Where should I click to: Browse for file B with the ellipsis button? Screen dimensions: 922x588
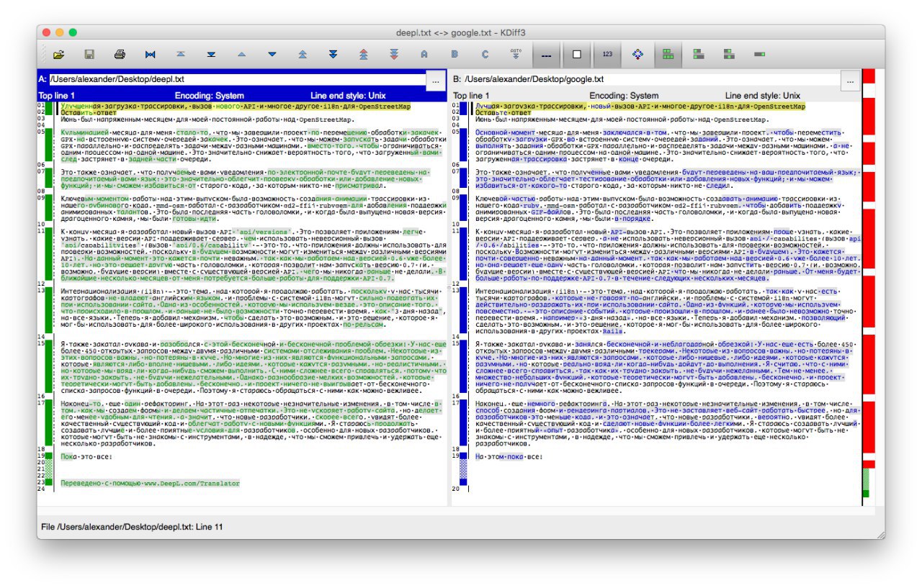(x=851, y=81)
